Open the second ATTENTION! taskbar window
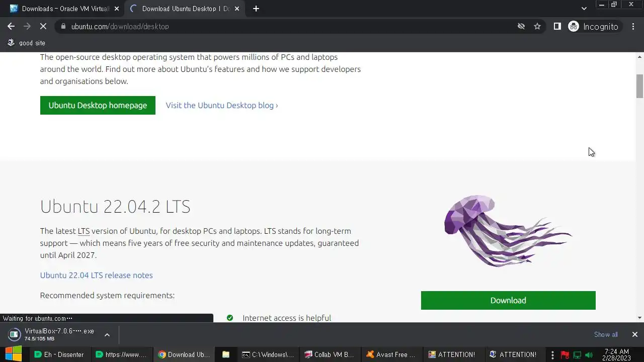The width and height of the screenshot is (644, 362). tap(516, 354)
